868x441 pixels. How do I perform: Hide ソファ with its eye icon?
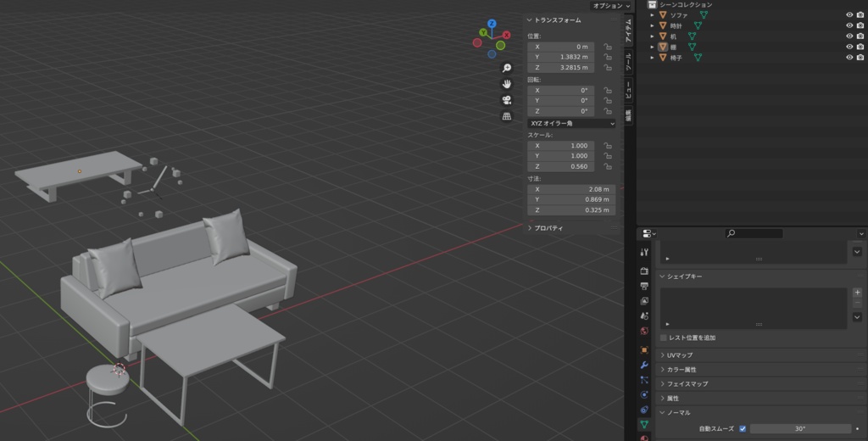tap(849, 15)
